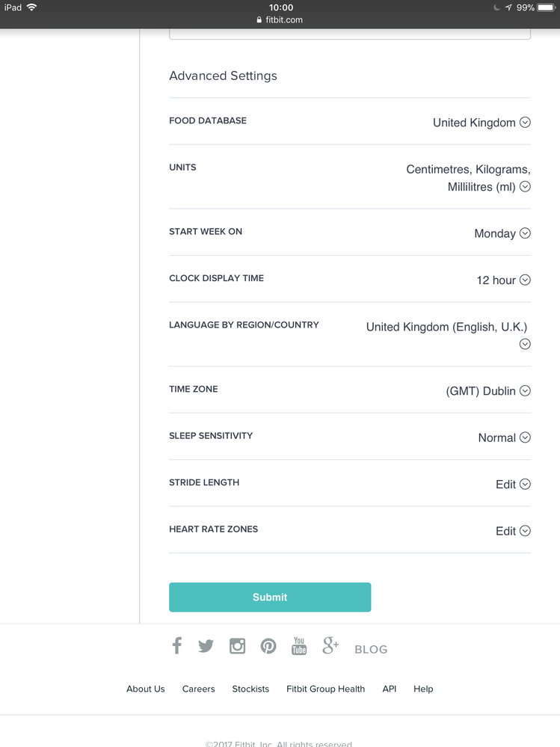Open the Units selection dropdown

(525, 187)
